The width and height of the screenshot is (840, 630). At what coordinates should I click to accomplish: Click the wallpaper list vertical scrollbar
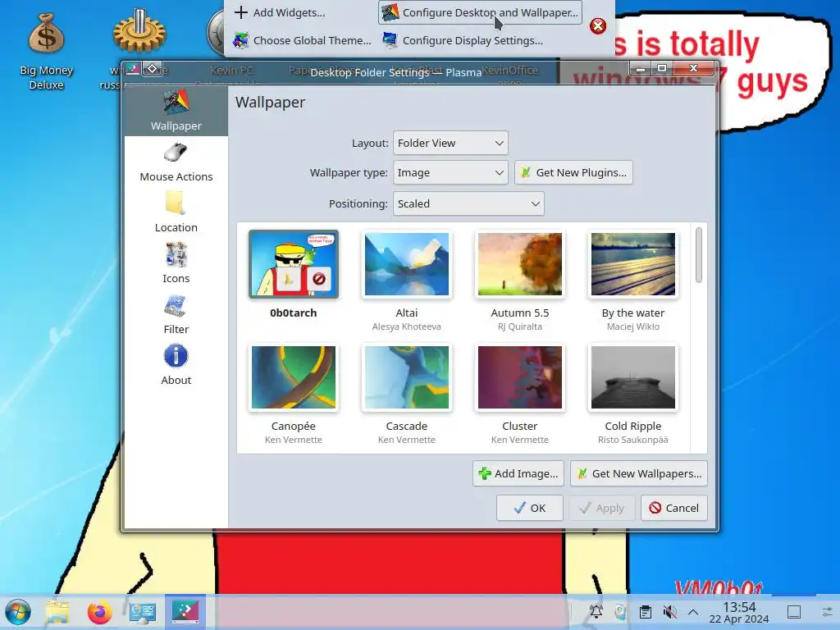click(x=699, y=255)
